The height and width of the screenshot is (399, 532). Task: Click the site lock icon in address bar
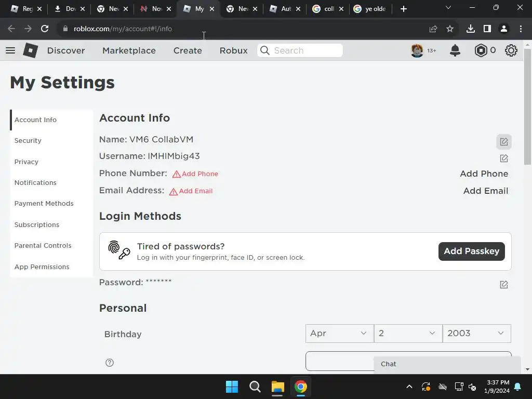[65, 29]
